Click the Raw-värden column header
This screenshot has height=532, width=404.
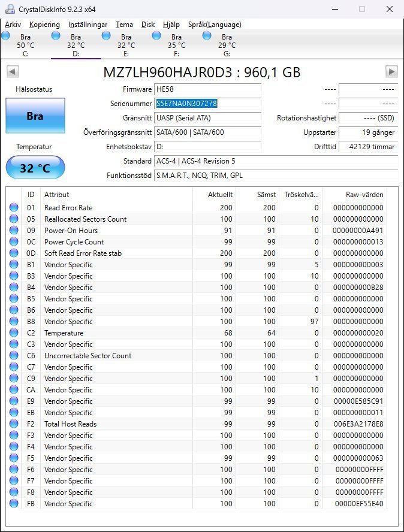[x=364, y=195]
